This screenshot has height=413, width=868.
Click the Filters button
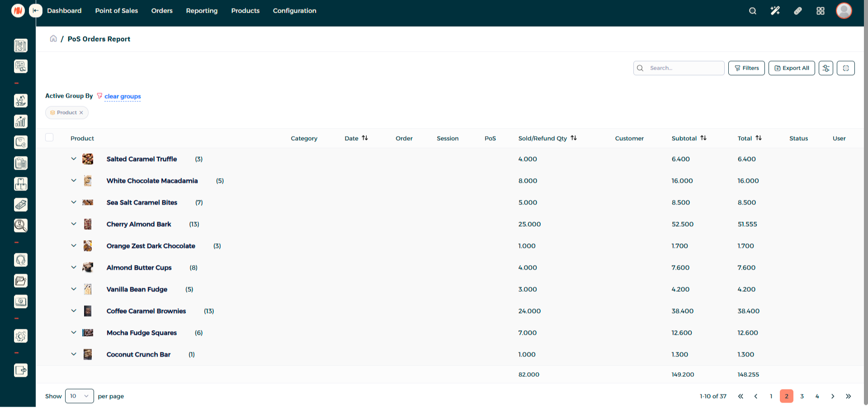tap(746, 68)
